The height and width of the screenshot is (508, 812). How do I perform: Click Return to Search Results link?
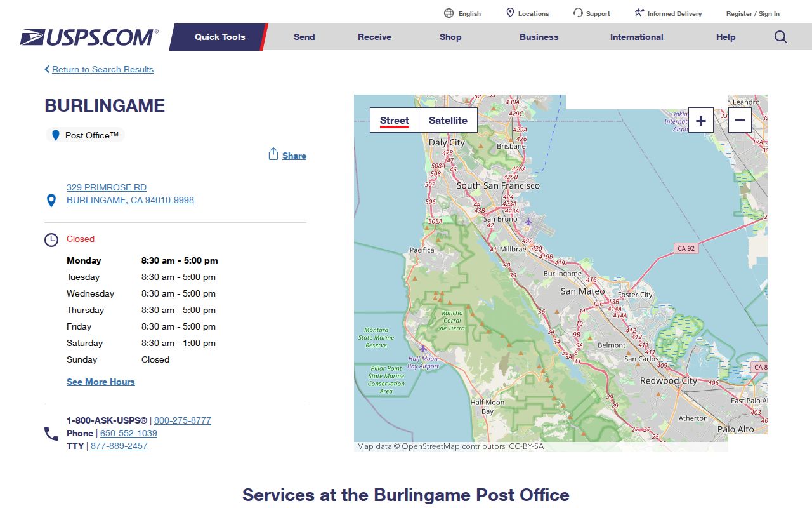(103, 69)
